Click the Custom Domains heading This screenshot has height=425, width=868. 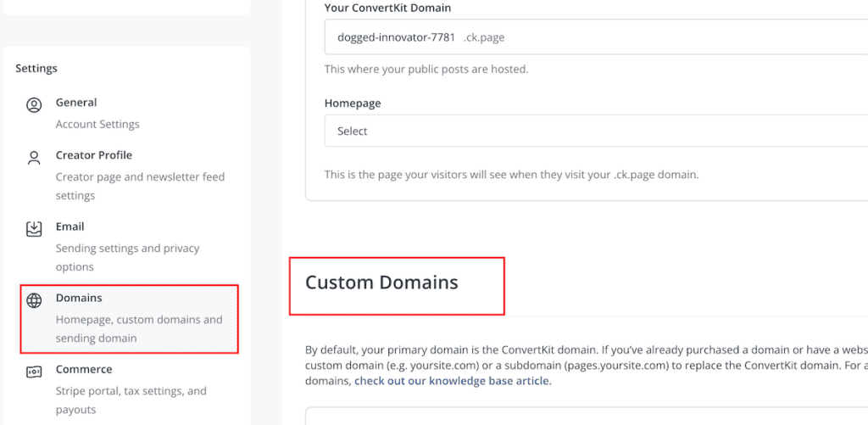click(x=382, y=282)
